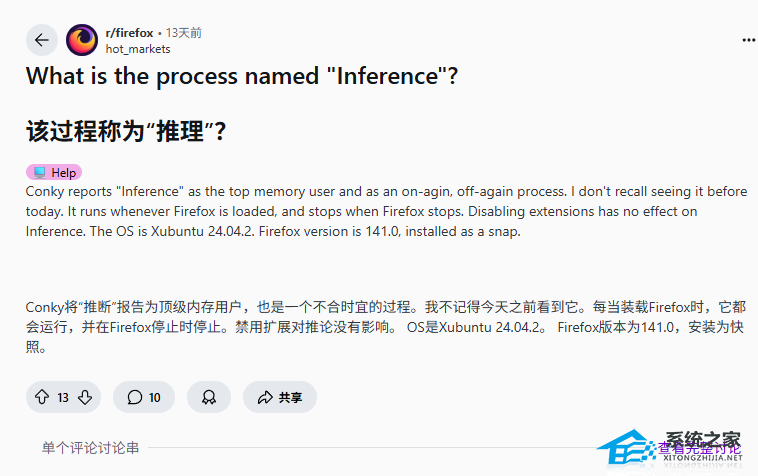Screen dimensions: 758x476
Task: Upvote the Inference post
Action: [42, 397]
